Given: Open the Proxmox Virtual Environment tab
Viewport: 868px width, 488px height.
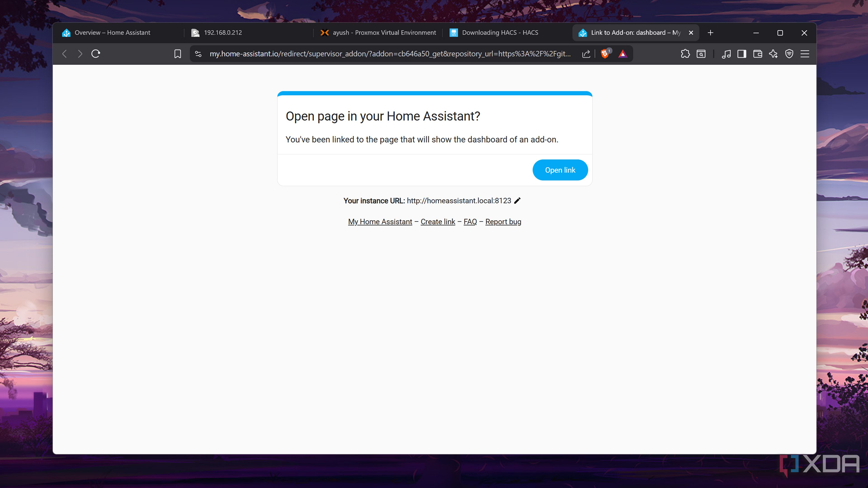Looking at the screenshot, I should [378, 33].
